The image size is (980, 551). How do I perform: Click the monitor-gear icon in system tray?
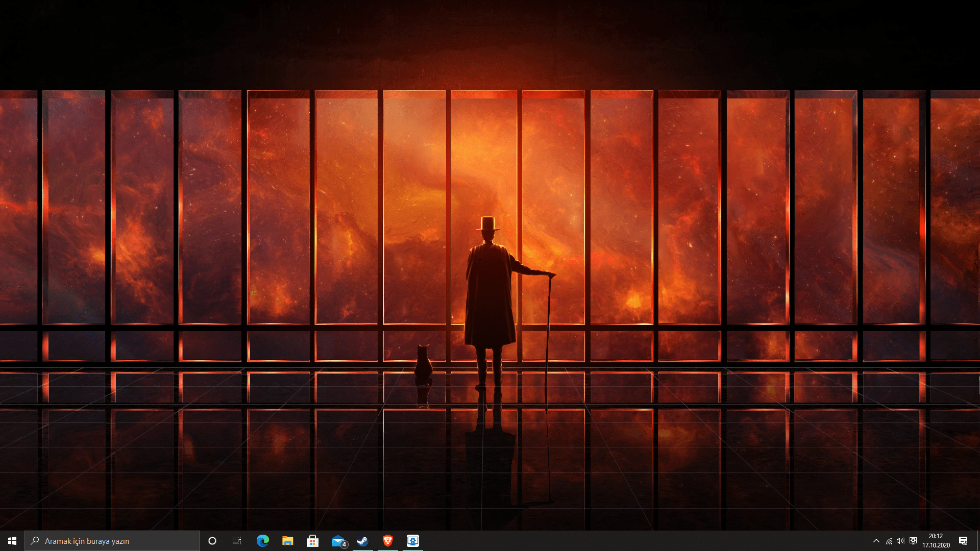(x=913, y=541)
